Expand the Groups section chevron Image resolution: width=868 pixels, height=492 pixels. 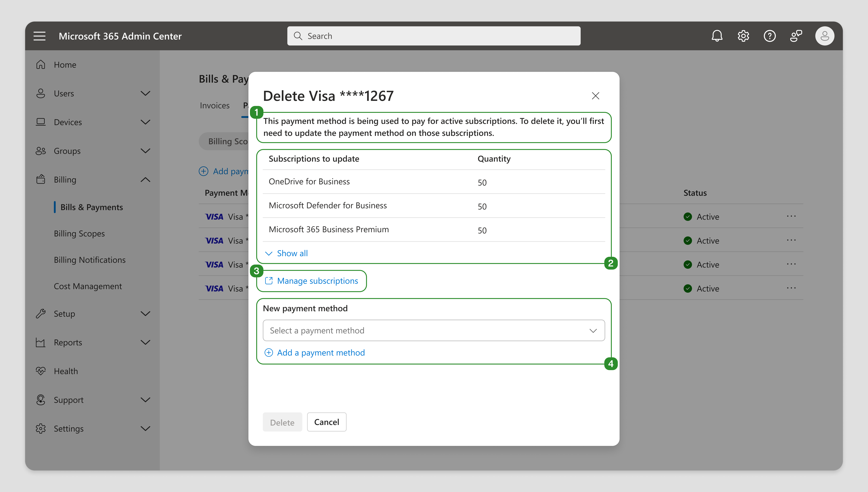coord(145,151)
